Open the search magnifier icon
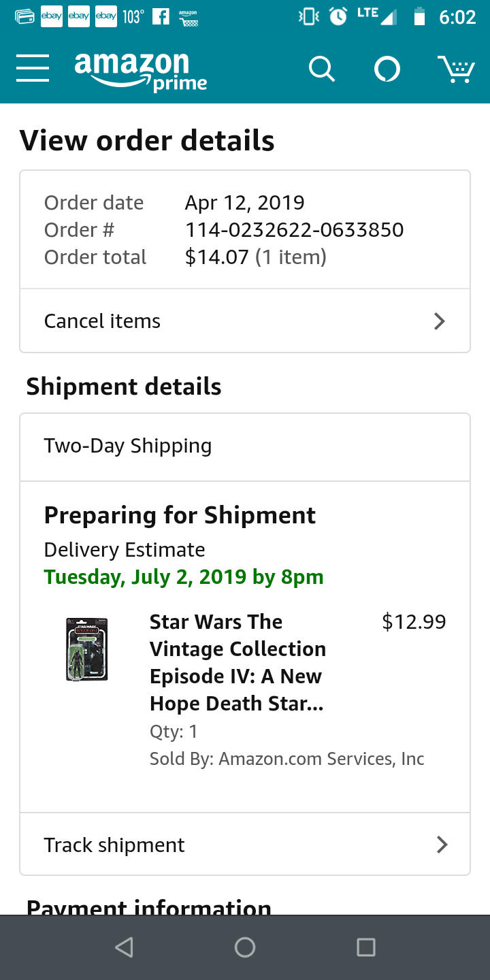The image size is (490, 980). [321, 69]
